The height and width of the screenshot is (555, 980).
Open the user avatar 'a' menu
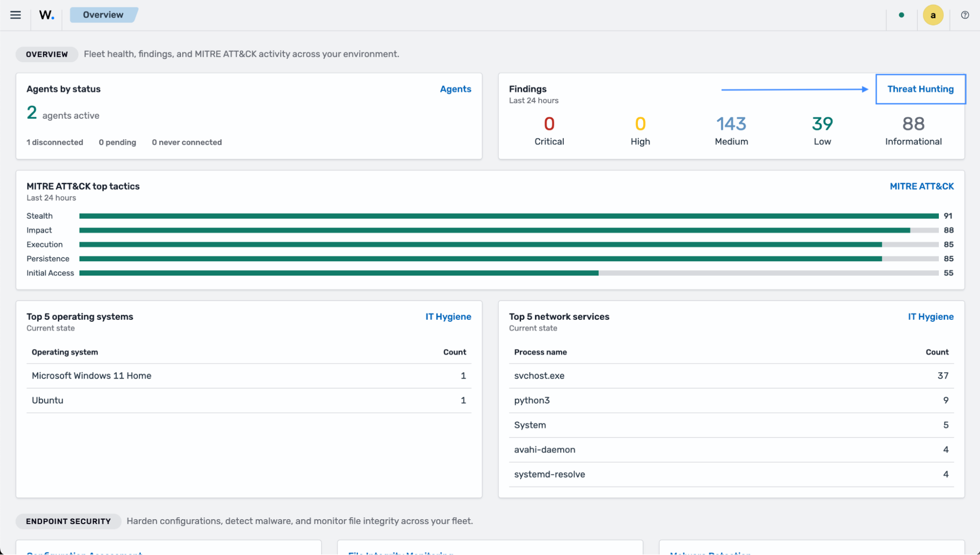[933, 15]
